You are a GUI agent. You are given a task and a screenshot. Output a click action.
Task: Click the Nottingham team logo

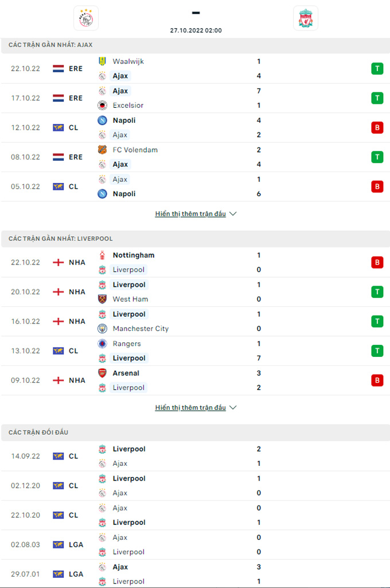tap(102, 255)
